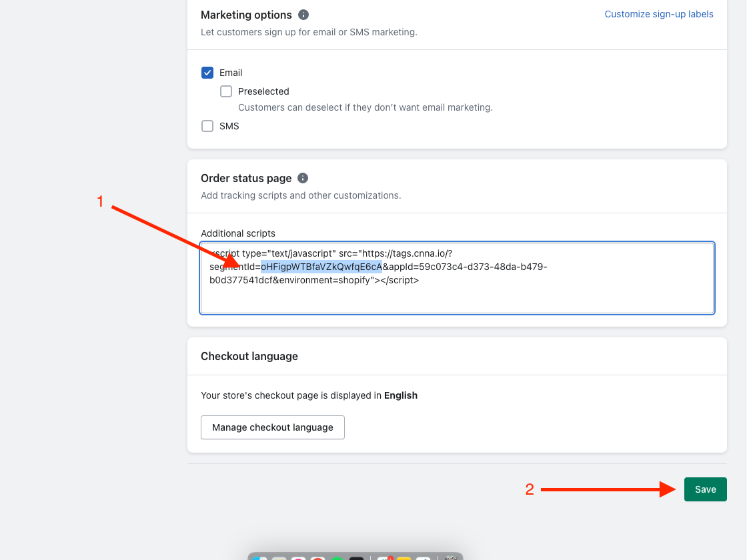Save the checkout settings
747x560 pixels.
(x=706, y=489)
